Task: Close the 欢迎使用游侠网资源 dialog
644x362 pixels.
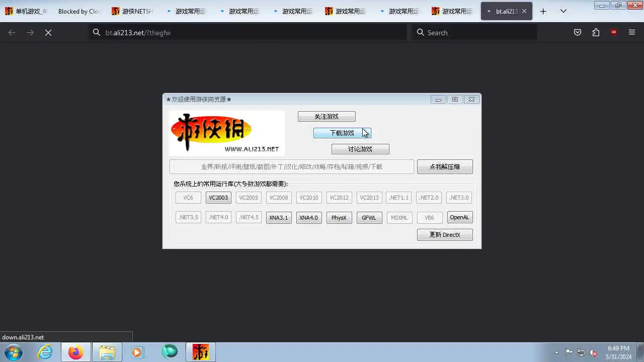Action: pos(471,100)
